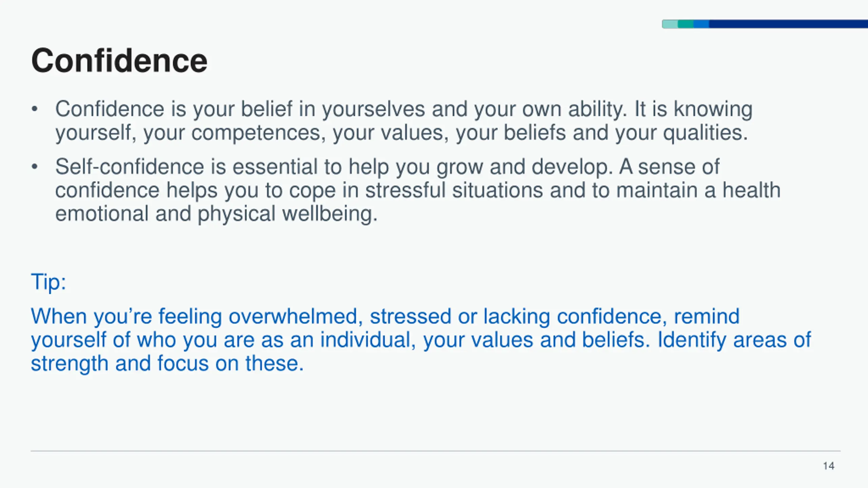Screen dimensions: 868x488
Task: Click the first bullet point marker
Action: (x=34, y=109)
